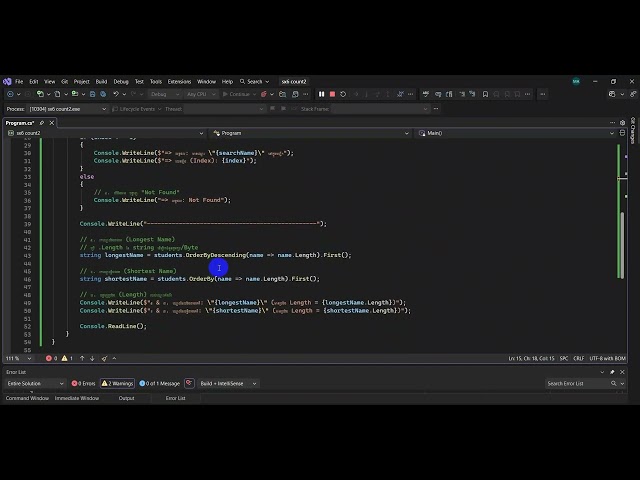Click the editor settings gear icon
Image resolution: width=640 pixels, height=480 pixels.
tap(622, 122)
